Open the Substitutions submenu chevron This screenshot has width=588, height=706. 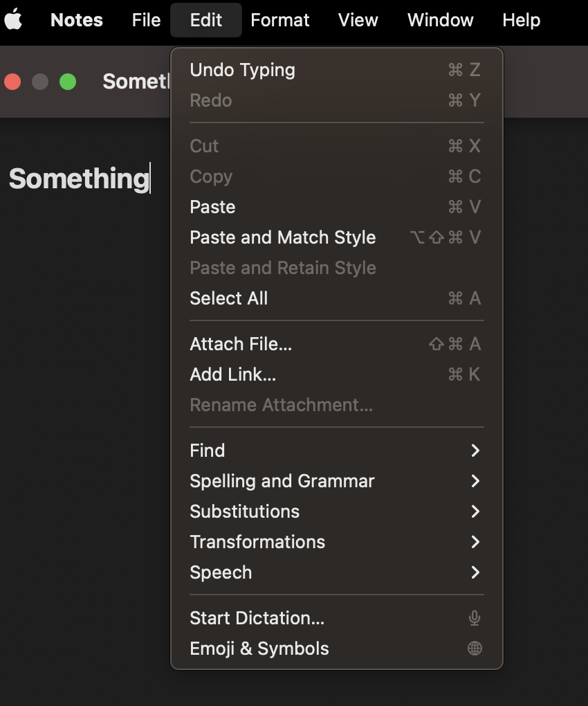pyautogui.click(x=475, y=512)
